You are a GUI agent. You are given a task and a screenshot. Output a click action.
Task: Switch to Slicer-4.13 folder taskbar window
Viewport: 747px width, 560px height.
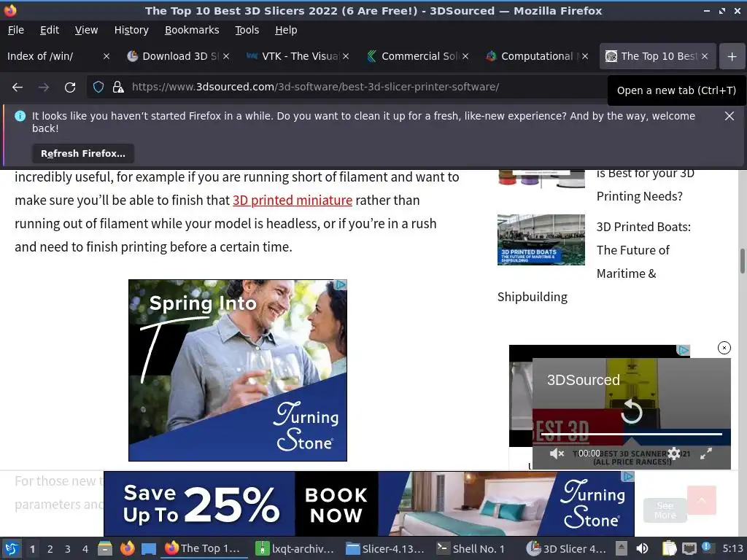point(385,548)
